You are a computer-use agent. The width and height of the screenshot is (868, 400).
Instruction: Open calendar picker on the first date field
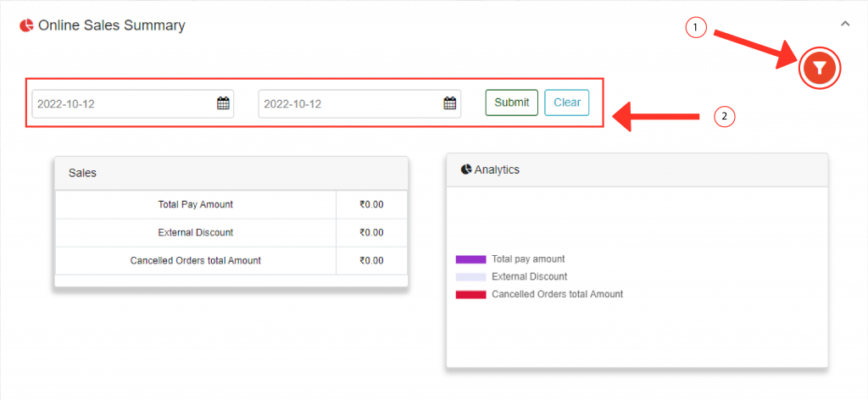coord(223,103)
